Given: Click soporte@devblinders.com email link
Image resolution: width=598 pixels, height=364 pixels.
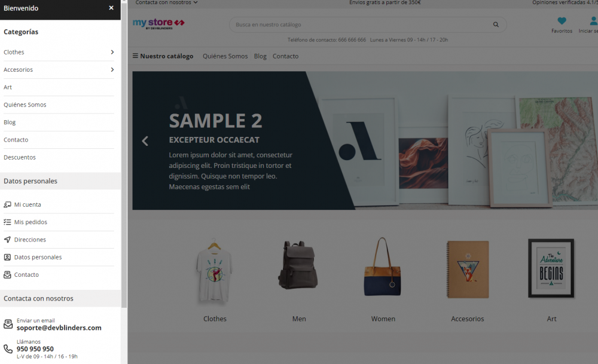Looking at the screenshot, I should click(x=59, y=328).
